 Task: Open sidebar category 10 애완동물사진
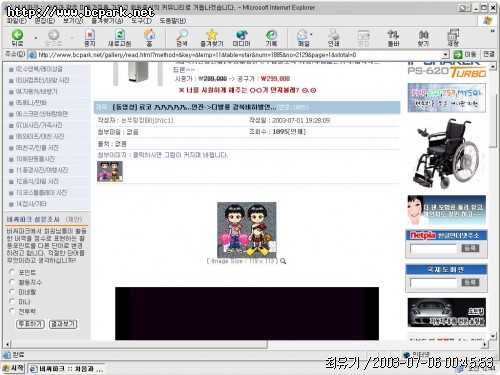point(35,159)
